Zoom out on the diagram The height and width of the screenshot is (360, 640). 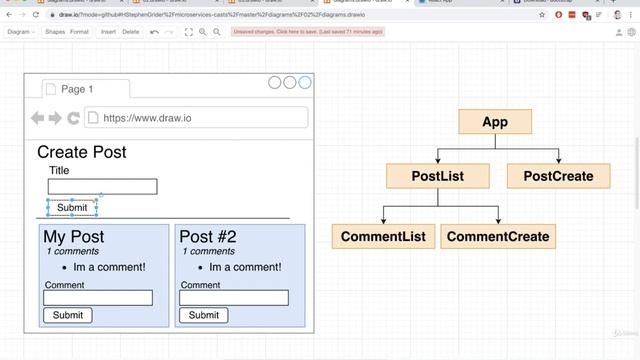point(217,32)
